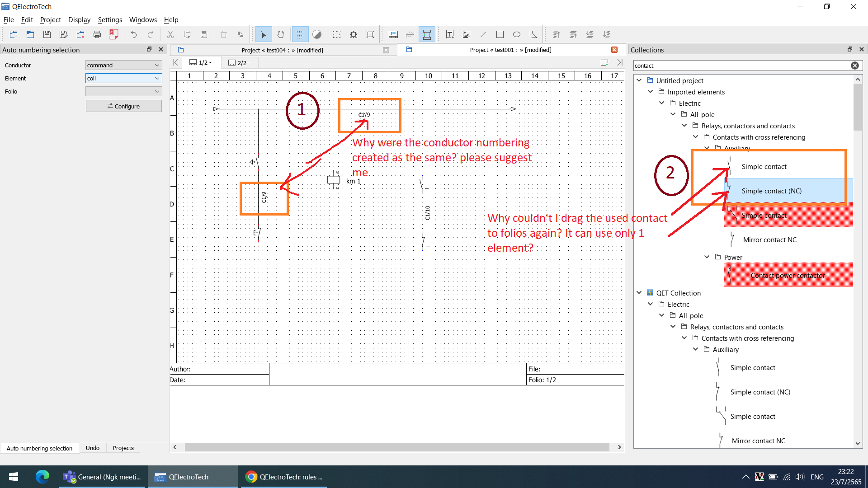This screenshot has width=868, height=488.
Task: Open the Project menu
Action: 50,20
